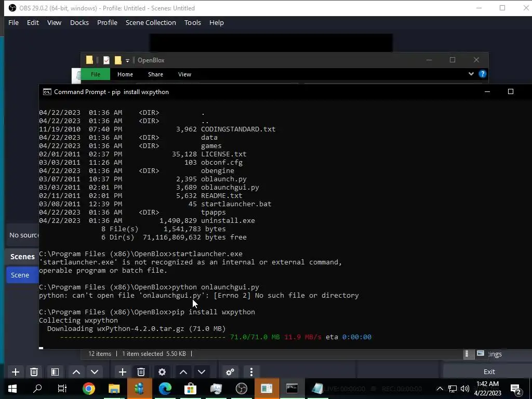532x399 pixels.
Task: Open Microsoft Store from taskbar
Action: 190,389
